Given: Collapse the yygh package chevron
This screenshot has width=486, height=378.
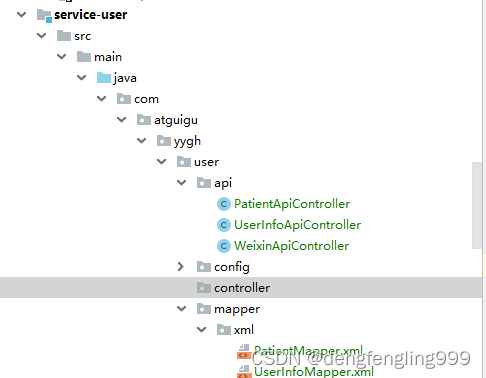Looking at the screenshot, I should coord(142,141).
